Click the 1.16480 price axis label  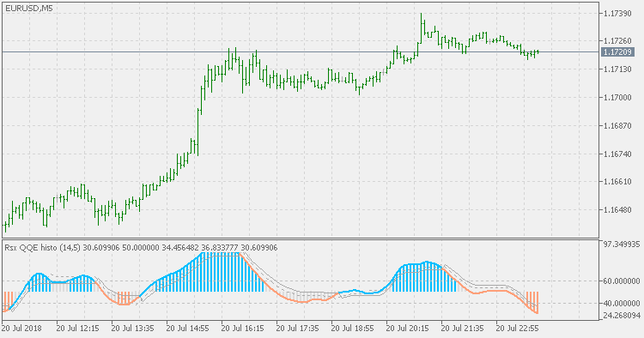[x=617, y=210]
